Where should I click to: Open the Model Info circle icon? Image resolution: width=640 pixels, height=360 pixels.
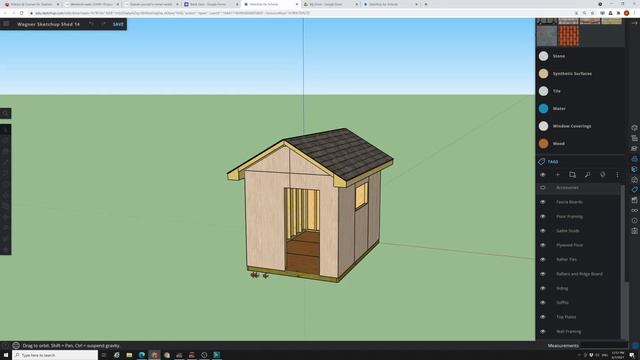[634, 220]
